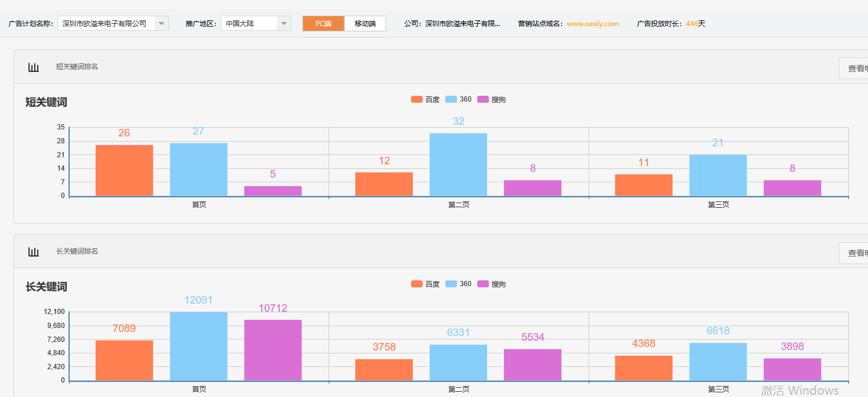Hide 360 series in 长关键词 chart legend
868x397 pixels.
point(458,284)
